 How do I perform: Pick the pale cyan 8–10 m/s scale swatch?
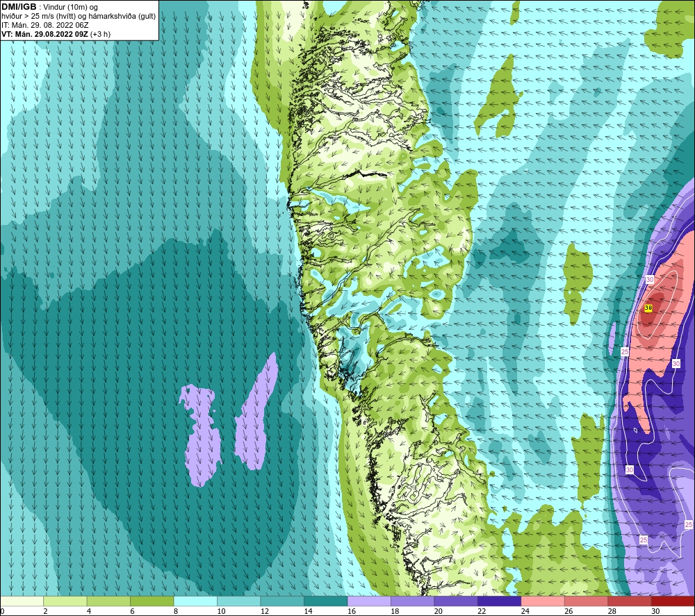195,601
